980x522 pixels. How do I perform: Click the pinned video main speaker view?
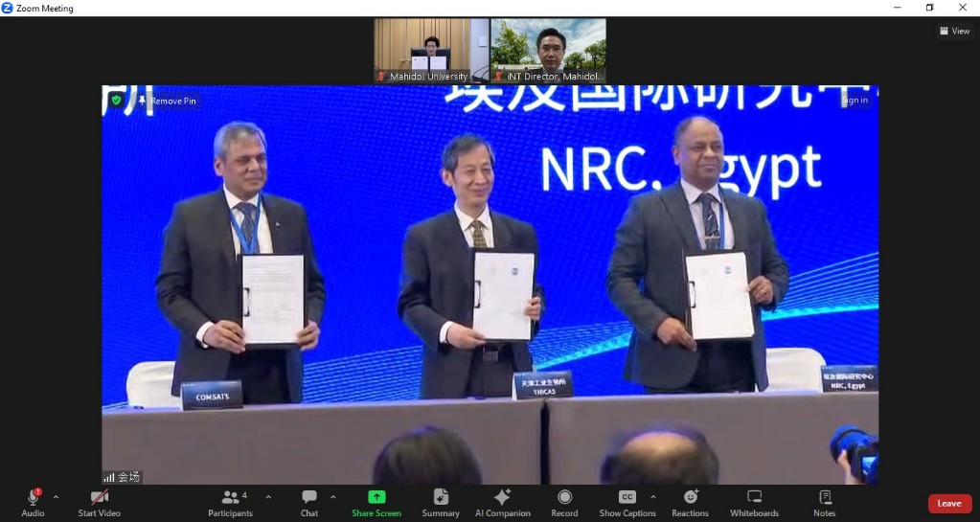coord(490,284)
